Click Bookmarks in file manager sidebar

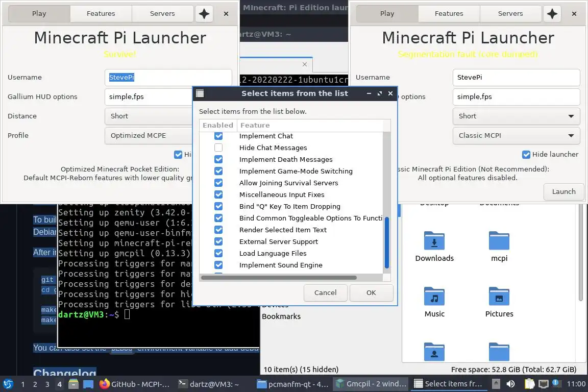[281, 316]
